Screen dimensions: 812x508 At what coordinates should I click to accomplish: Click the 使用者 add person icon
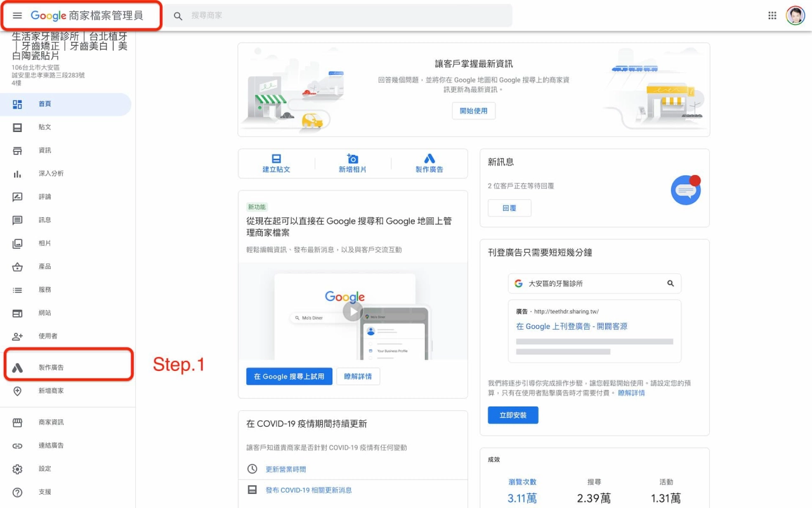point(18,336)
